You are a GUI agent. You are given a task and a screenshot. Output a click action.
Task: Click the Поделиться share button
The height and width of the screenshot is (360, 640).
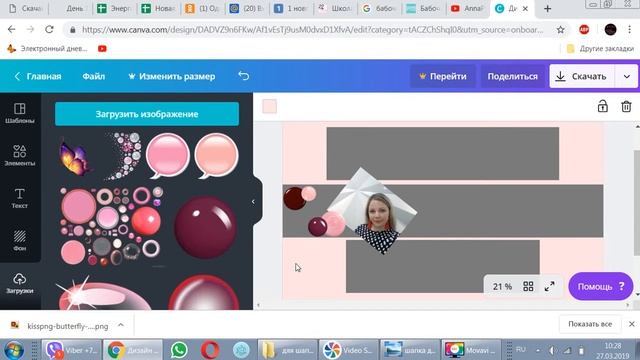tap(513, 76)
